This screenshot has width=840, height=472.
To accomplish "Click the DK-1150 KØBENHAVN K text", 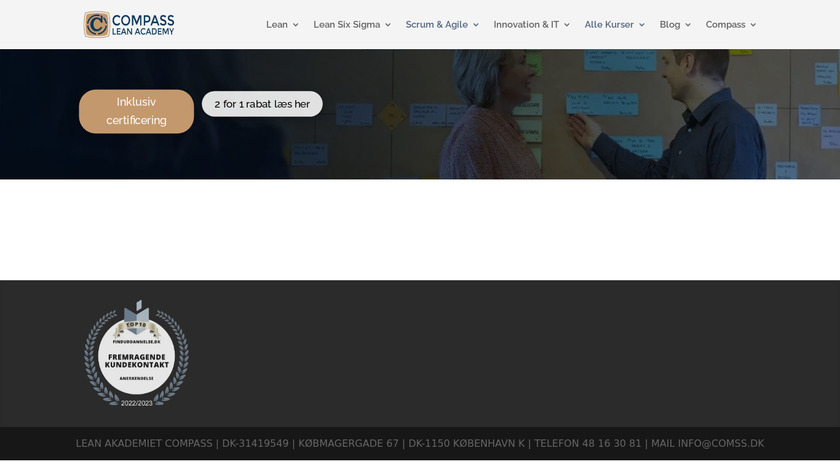I will pyautogui.click(x=467, y=444).
